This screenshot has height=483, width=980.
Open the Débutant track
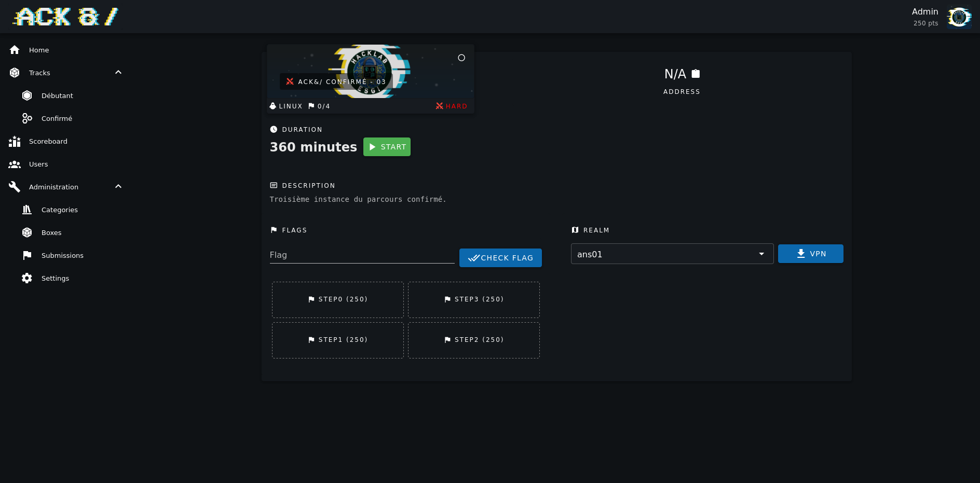[x=57, y=95]
